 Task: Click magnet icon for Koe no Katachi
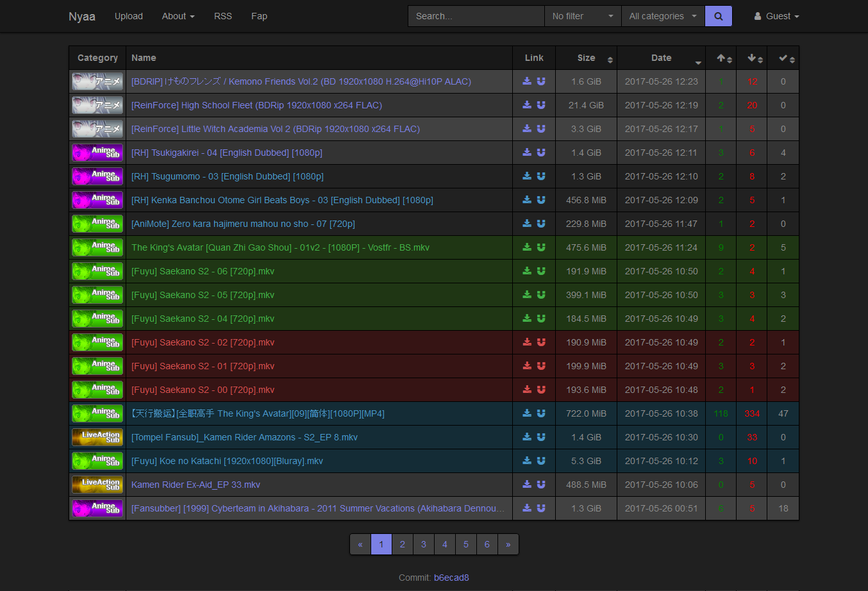click(541, 461)
